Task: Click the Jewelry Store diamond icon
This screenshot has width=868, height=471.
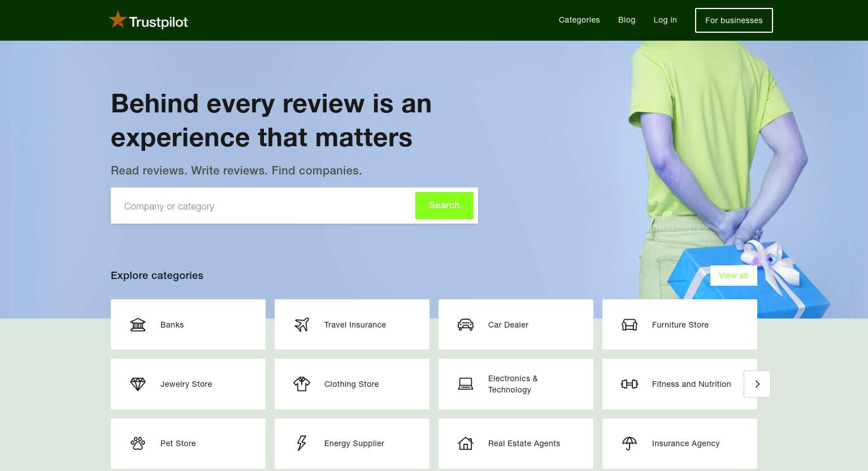Action: point(138,384)
